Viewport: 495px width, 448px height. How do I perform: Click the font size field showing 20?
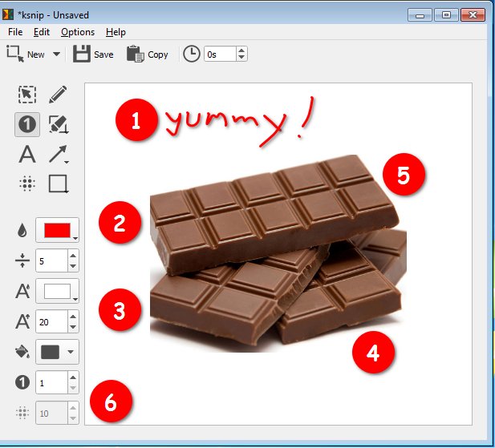pos(51,321)
